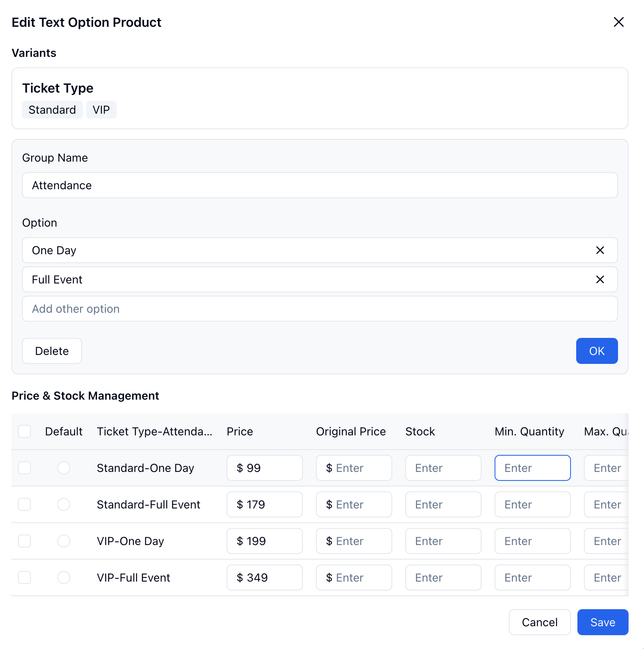644x649 pixels.
Task: Close the Edit Text Option Product dialog
Action: (618, 22)
